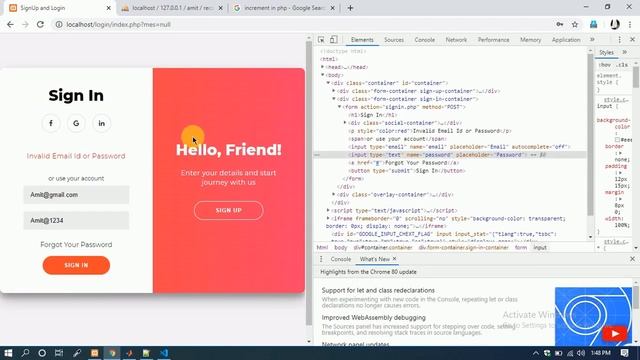640x360 pixels.
Task: Click the Google sign-in icon
Action: pos(76,123)
